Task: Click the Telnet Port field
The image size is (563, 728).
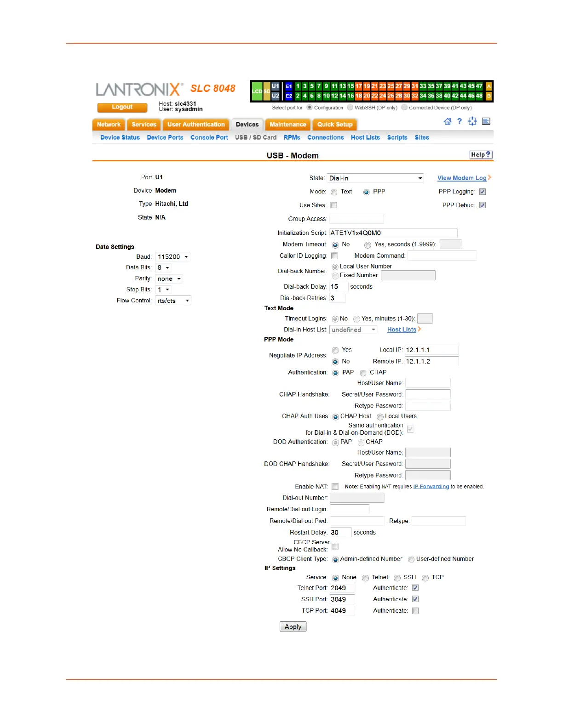Action: click(x=342, y=588)
